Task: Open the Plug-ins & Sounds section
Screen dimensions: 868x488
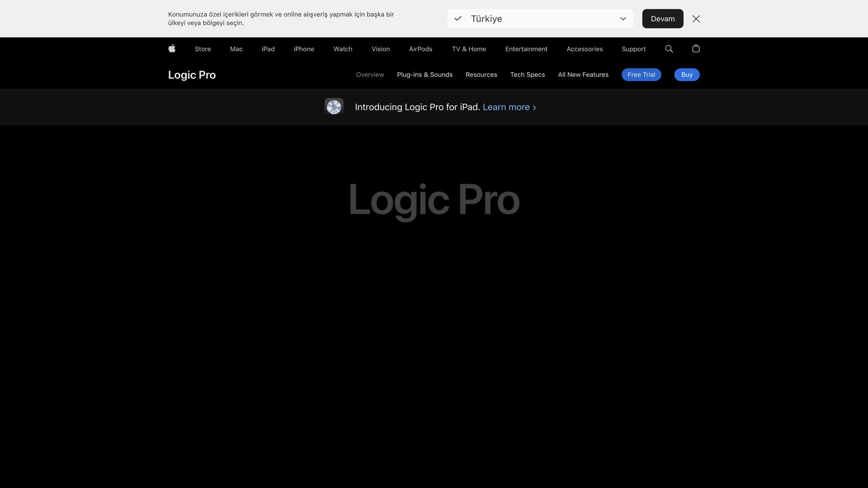Action: click(x=425, y=75)
